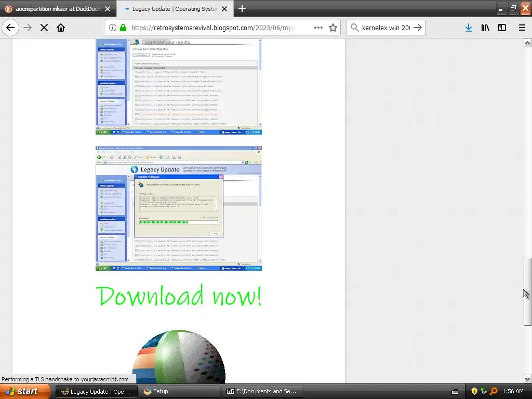Click the green secure padlock icon

123,28
